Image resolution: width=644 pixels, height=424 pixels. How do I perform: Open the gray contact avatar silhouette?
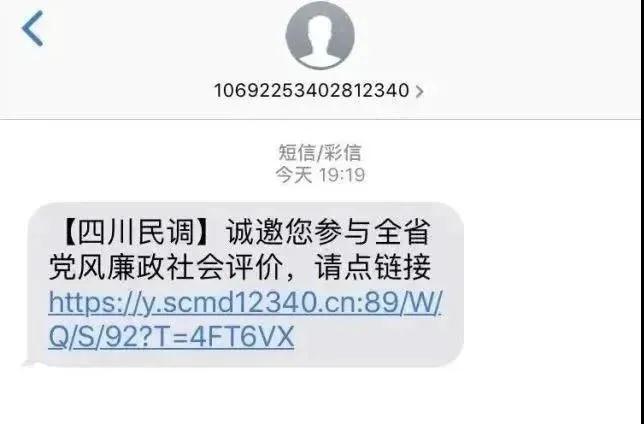[x=320, y=35]
